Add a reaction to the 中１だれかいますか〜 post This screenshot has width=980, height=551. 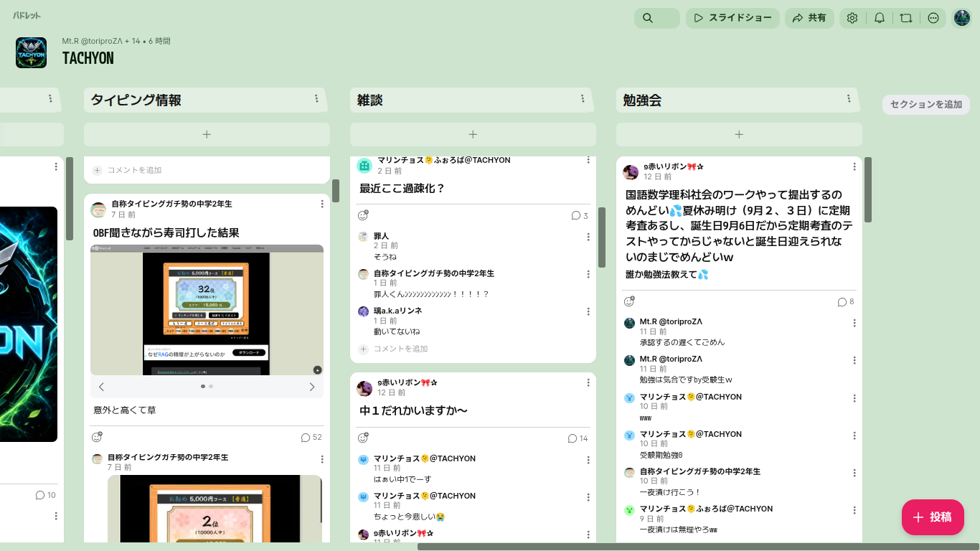click(x=363, y=438)
